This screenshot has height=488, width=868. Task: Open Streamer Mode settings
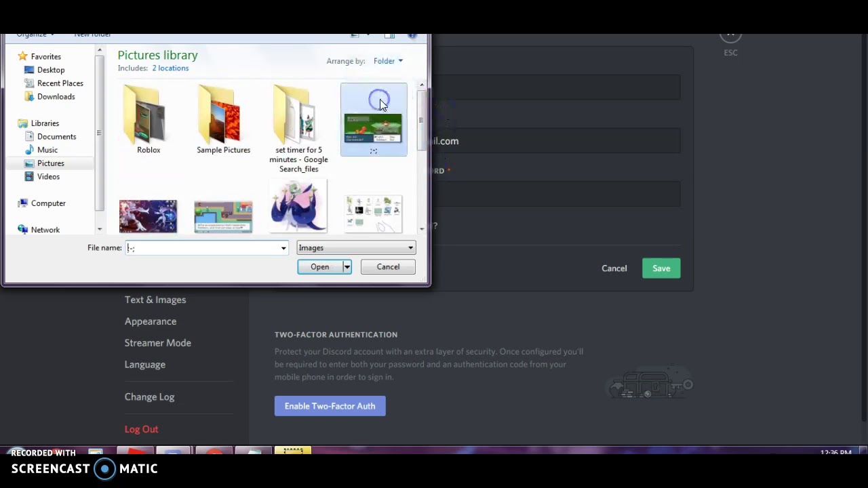click(158, 343)
